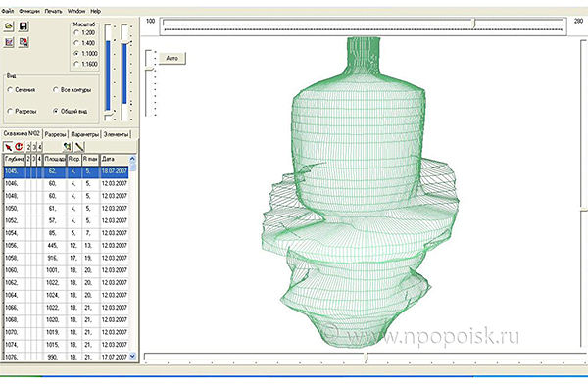Click the export document icon beside chart icon
This screenshot has height=384, width=588.
click(24, 42)
